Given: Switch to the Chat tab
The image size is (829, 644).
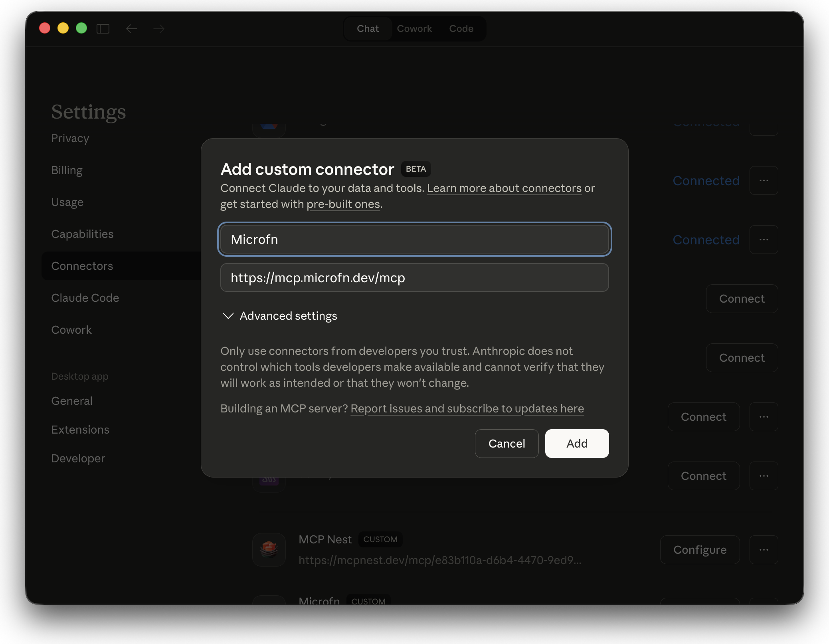Looking at the screenshot, I should tap(368, 29).
